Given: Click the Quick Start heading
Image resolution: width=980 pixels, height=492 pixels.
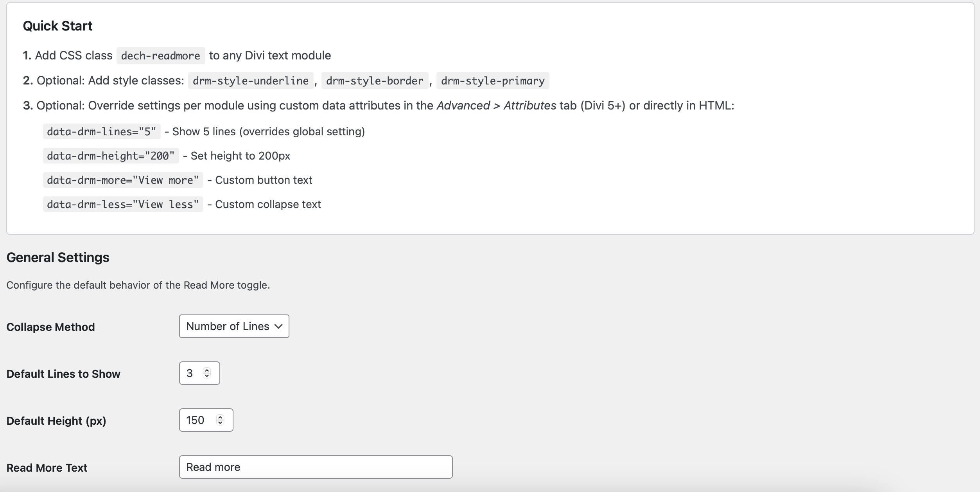Looking at the screenshot, I should pos(57,26).
